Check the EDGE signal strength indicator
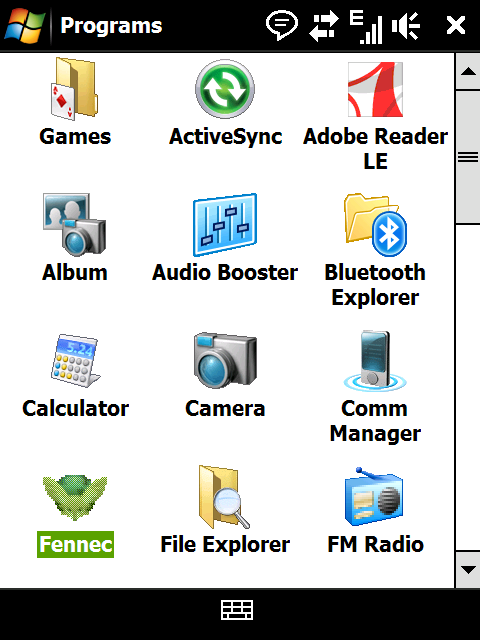Screen dimensions: 480x640 pyautogui.click(x=366, y=27)
